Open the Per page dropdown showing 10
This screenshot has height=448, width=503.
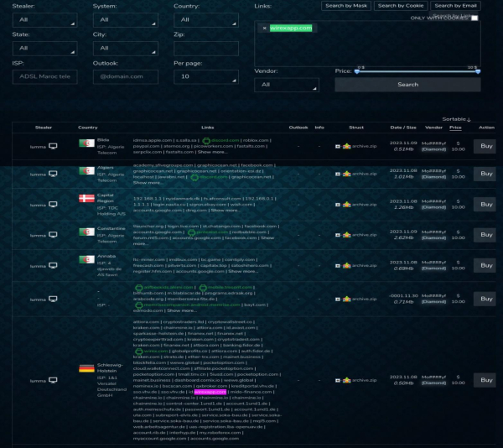click(206, 76)
